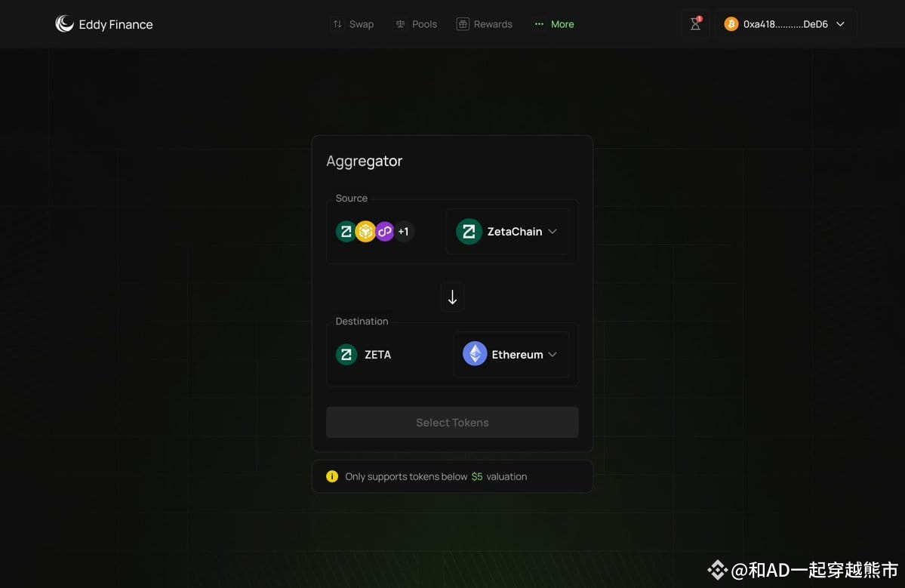Click the orange Bitcoin wallet avatar

(731, 24)
